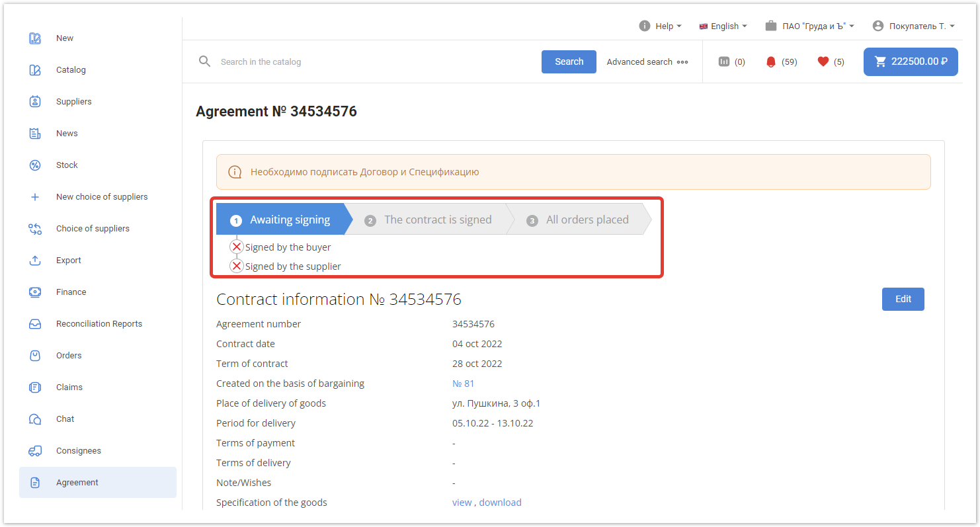Open the comparison icon showing 0
This screenshot has height=527, width=980.
pyautogui.click(x=724, y=61)
